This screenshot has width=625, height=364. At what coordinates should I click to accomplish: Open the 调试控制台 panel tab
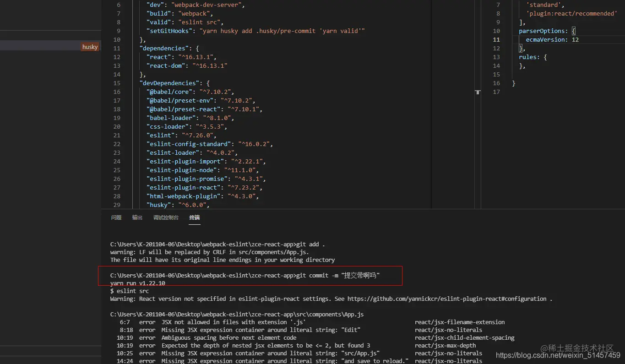pyautogui.click(x=166, y=217)
